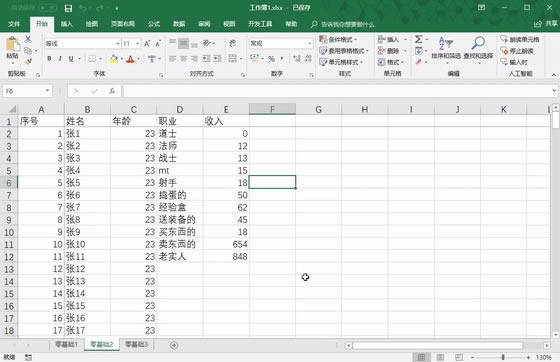Open the font name dropdown
This screenshot has height=362, width=560.
(118, 44)
